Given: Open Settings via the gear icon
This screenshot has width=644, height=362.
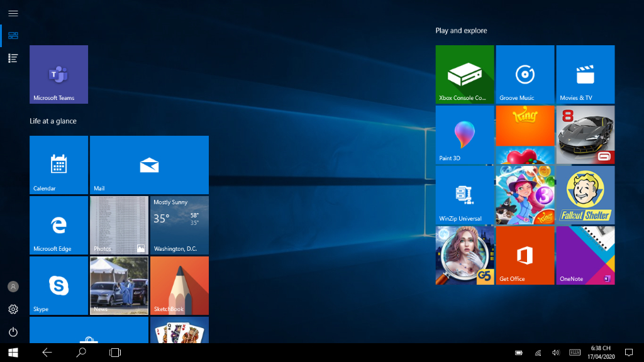Looking at the screenshot, I should [13, 309].
